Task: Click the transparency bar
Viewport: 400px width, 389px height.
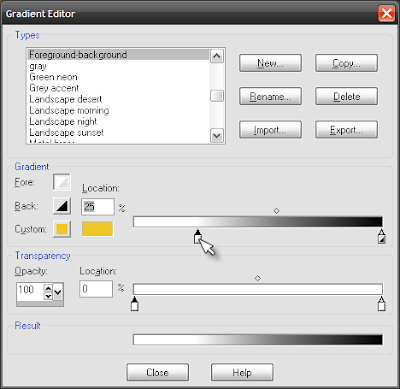Action: coord(258,289)
